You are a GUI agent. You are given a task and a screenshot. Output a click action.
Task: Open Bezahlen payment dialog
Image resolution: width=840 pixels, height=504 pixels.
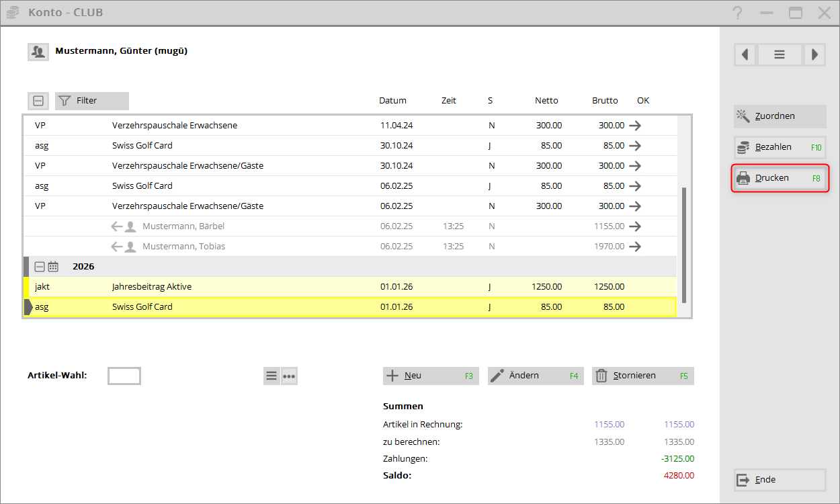coord(780,147)
